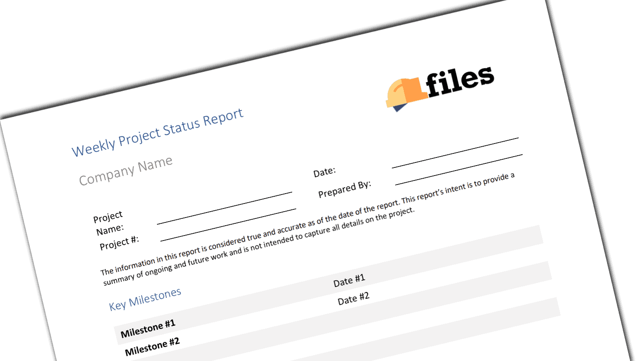Screen dimensions: 644x361
Task: Click the Company Name placeholder text
Action: 126,171
